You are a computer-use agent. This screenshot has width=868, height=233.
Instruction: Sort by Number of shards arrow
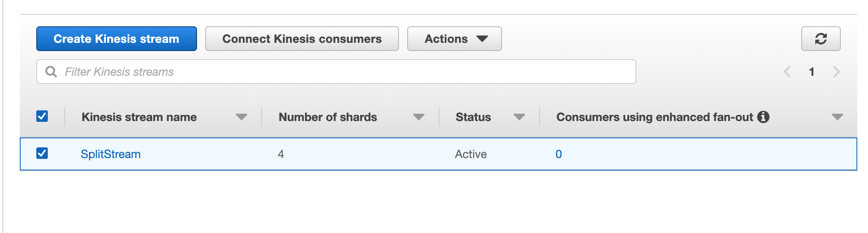tap(418, 117)
